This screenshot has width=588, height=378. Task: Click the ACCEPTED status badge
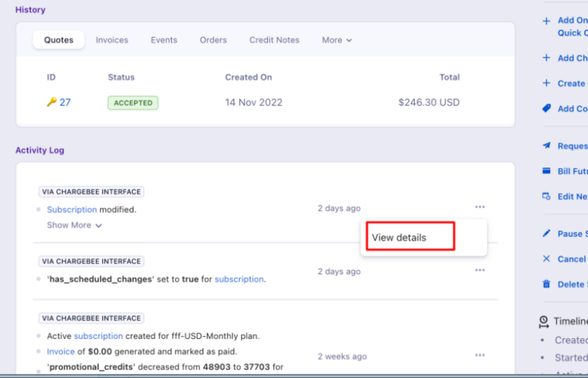pos(133,103)
